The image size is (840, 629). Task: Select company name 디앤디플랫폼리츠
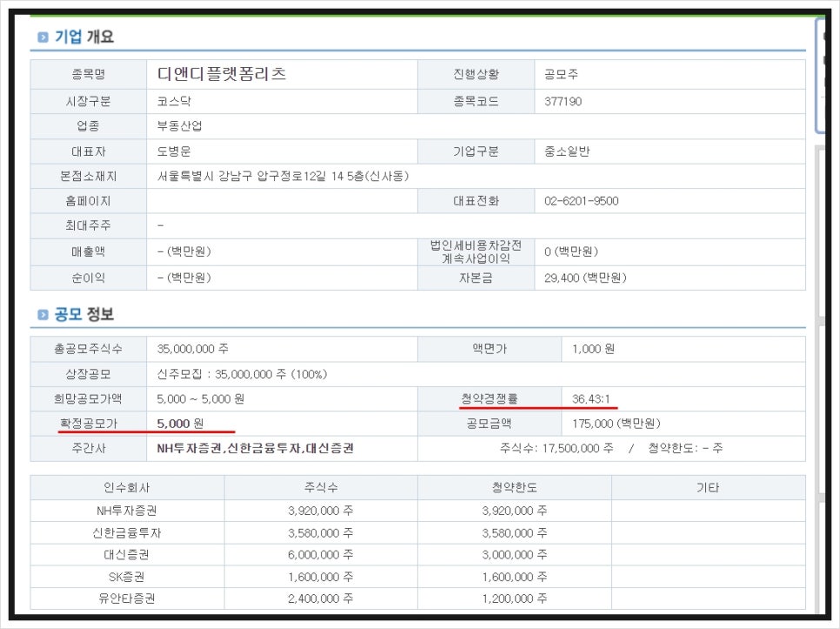[x=221, y=74]
